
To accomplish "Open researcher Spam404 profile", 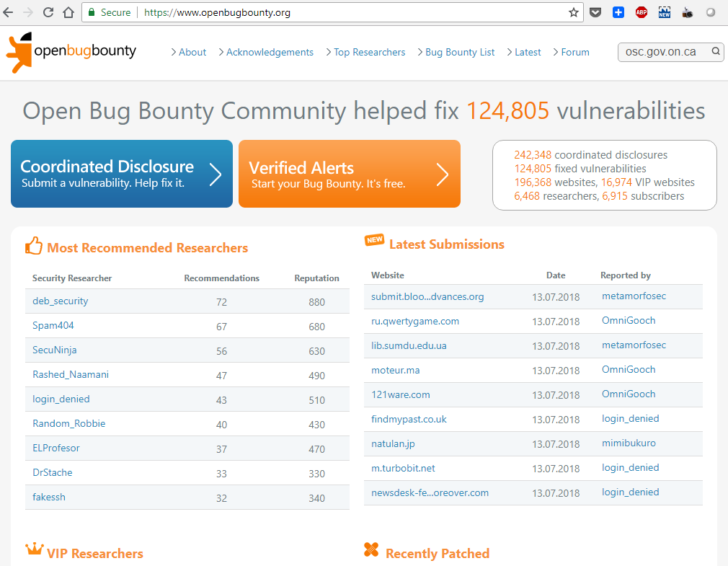I will [53, 325].
